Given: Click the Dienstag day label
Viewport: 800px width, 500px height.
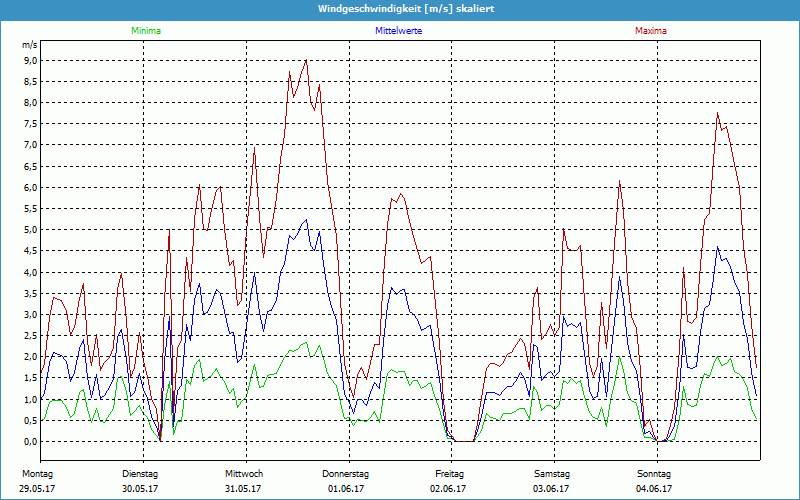Looking at the screenshot, I should coord(140,473).
